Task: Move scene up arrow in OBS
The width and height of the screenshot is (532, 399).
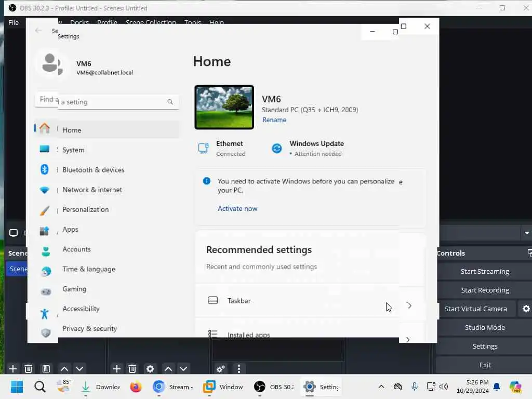Action: point(64,368)
